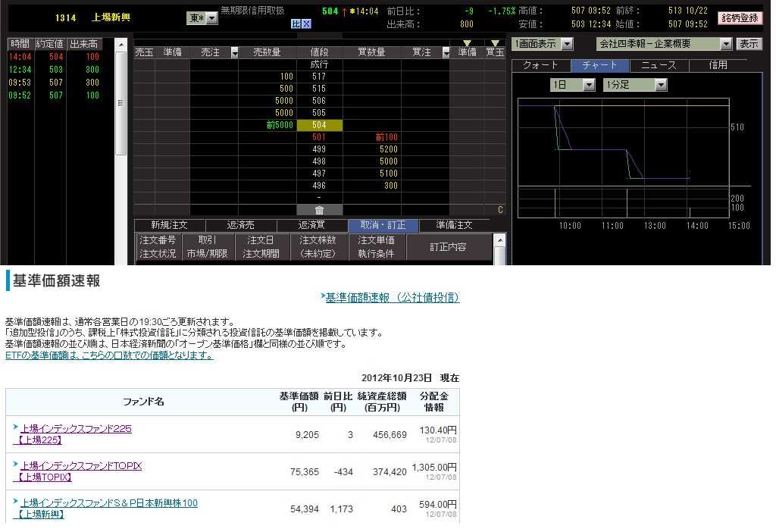776x532 pixels.
Task: Expand the 1画面表示 dropdown
Action: click(x=568, y=44)
